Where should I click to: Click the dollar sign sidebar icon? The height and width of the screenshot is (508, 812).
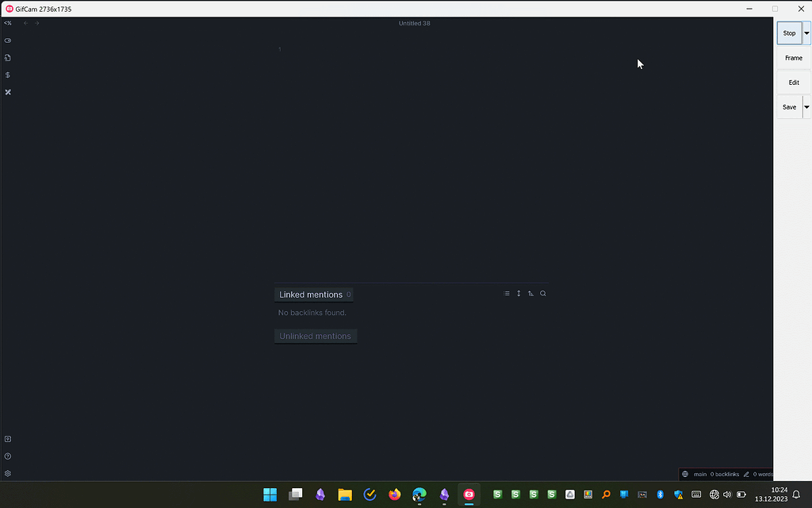pyautogui.click(x=7, y=75)
